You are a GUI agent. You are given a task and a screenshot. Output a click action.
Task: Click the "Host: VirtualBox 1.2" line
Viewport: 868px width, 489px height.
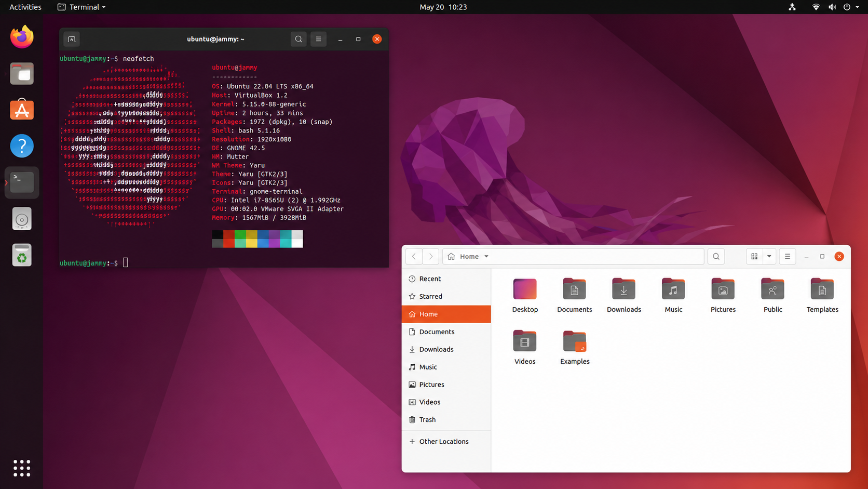(x=250, y=95)
